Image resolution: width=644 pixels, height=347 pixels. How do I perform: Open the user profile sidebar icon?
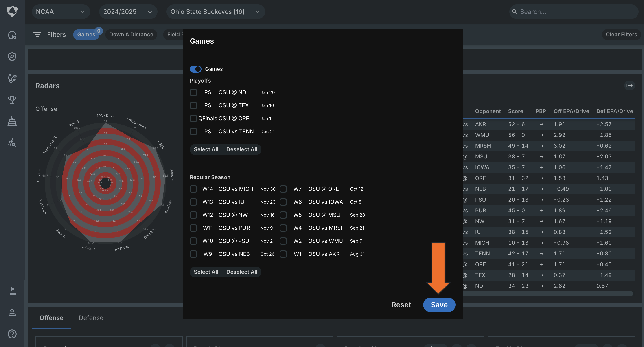pos(12,312)
